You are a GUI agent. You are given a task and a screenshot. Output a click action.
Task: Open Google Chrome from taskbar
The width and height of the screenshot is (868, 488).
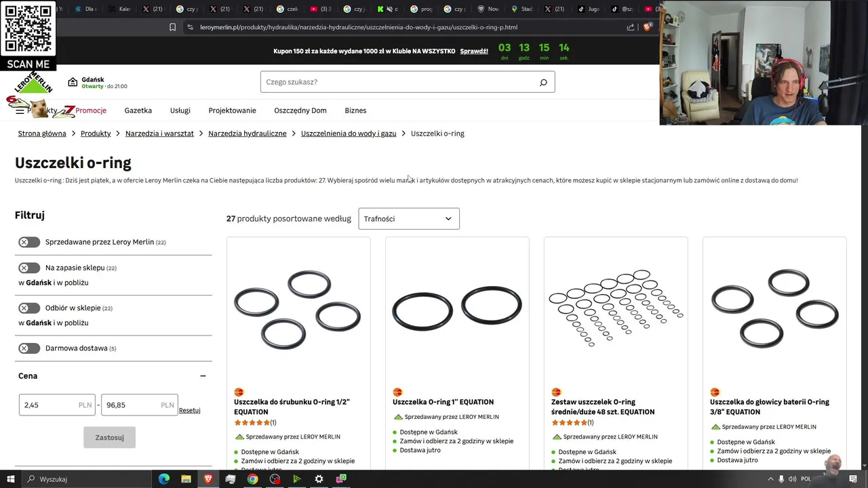click(x=252, y=479)
